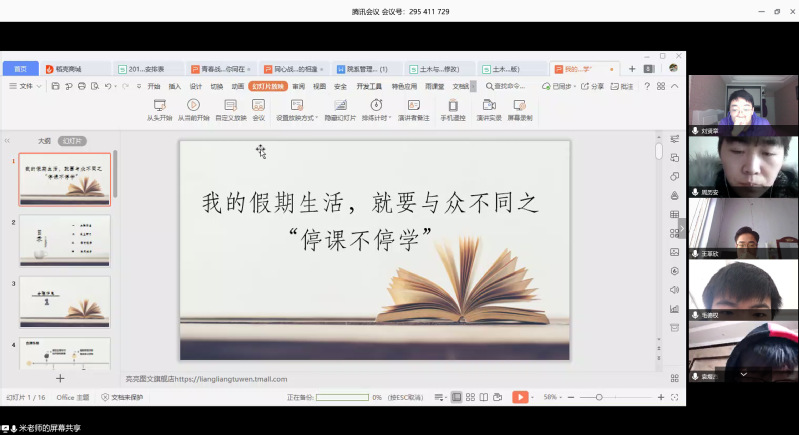This screenshot has height=435, width=799.
Task: Click the 演讲实录 presentation recording icon
Action: point(488,106)
